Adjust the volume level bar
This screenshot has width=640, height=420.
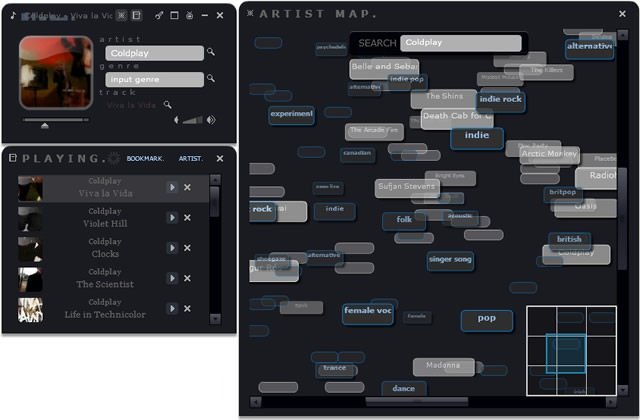192,120
